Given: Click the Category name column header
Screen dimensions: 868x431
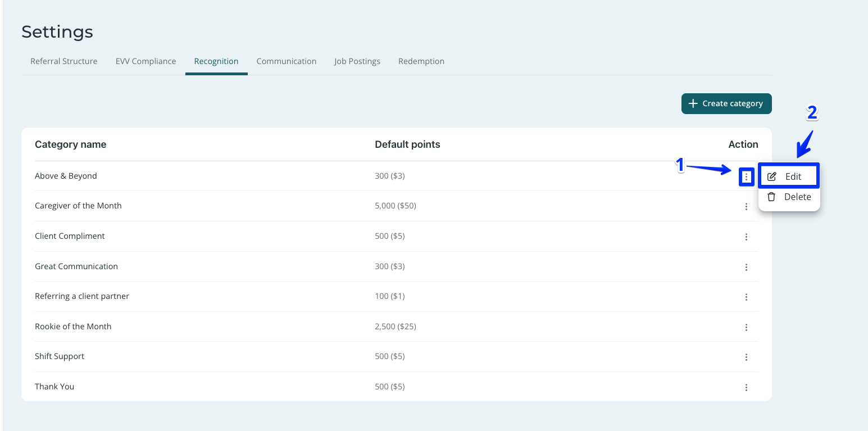Looking at the screenshot, I should [x=71, y=144].
